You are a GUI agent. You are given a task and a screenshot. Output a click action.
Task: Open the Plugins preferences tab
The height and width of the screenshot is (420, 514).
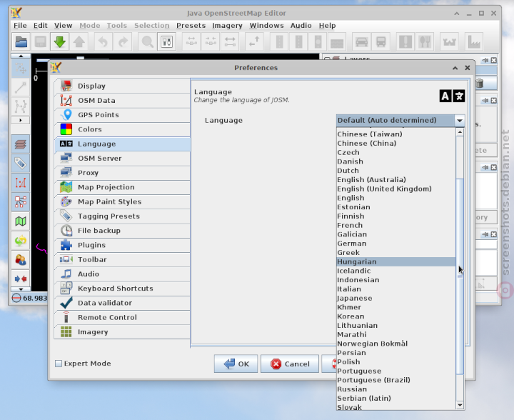122,245
